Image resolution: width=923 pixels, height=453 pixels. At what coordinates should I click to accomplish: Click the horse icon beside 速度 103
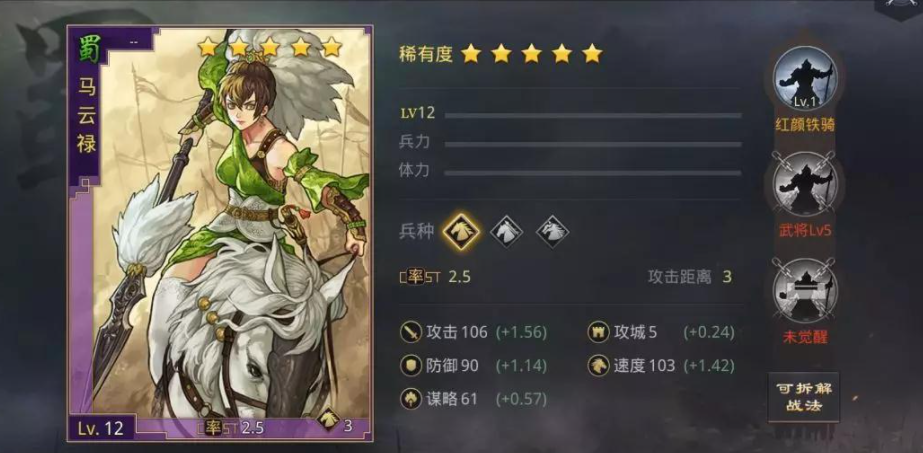tap(599, 366)
